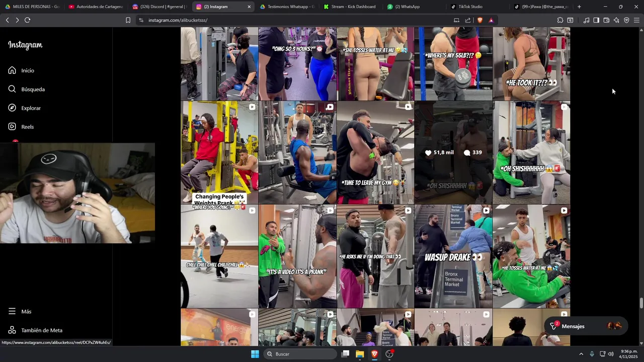Open the Windows Start menu
Viewport: 644px width, 362px height.
coord(255,354)
